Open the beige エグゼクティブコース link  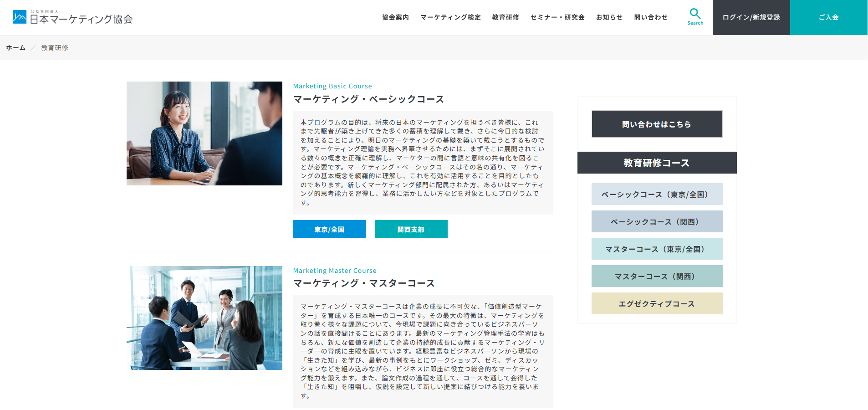657,303
